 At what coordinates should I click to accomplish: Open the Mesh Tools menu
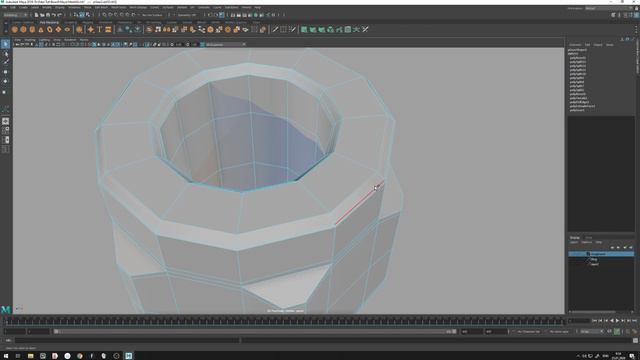point(120,7)
